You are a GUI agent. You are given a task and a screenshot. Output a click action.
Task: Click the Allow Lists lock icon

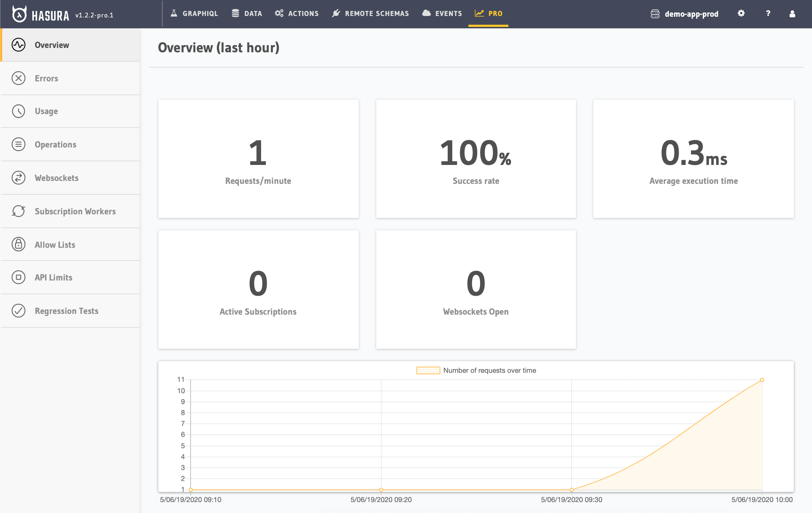coord(19,244)
